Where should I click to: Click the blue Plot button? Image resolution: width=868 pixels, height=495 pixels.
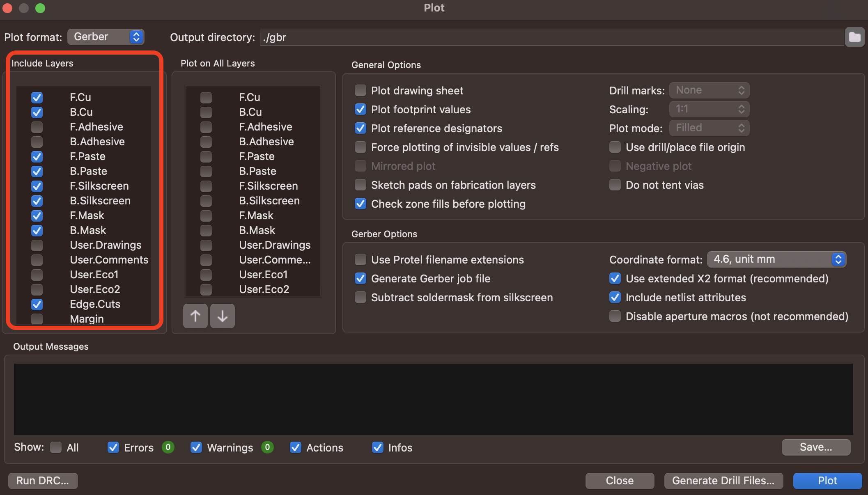[x=827, y=481]
